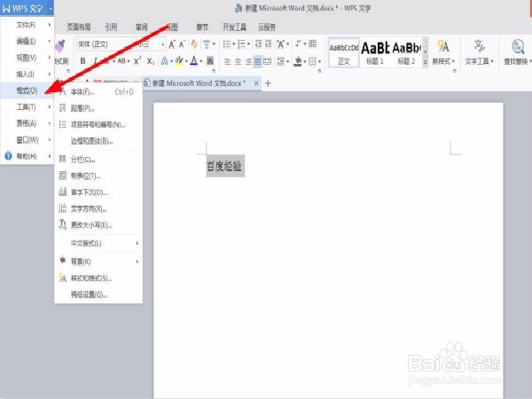The width and height of the screenshot is (532, 399).
Task: Open the font size dropdown
Action: tap(163, 44)
